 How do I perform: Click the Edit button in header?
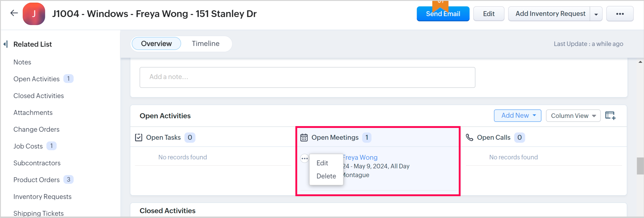click(x=488, y=14)
